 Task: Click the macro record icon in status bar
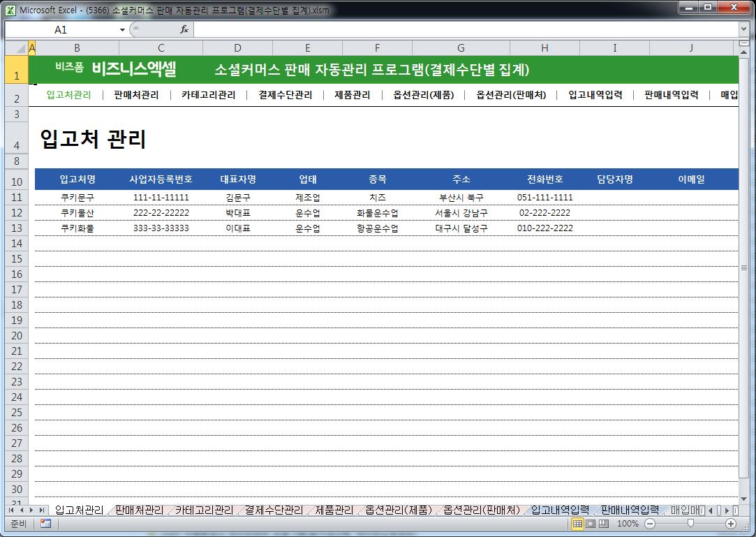point(46,524)
